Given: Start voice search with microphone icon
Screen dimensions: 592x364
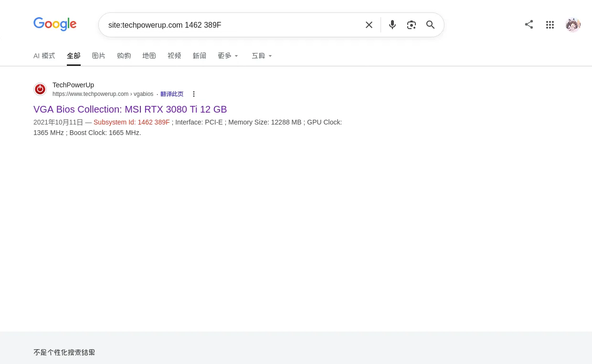Looking at the screenshot, I should click(x=392, y=25).
